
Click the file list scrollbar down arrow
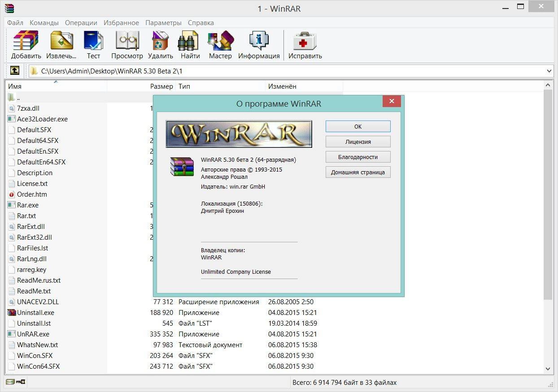tap(548, 368)
